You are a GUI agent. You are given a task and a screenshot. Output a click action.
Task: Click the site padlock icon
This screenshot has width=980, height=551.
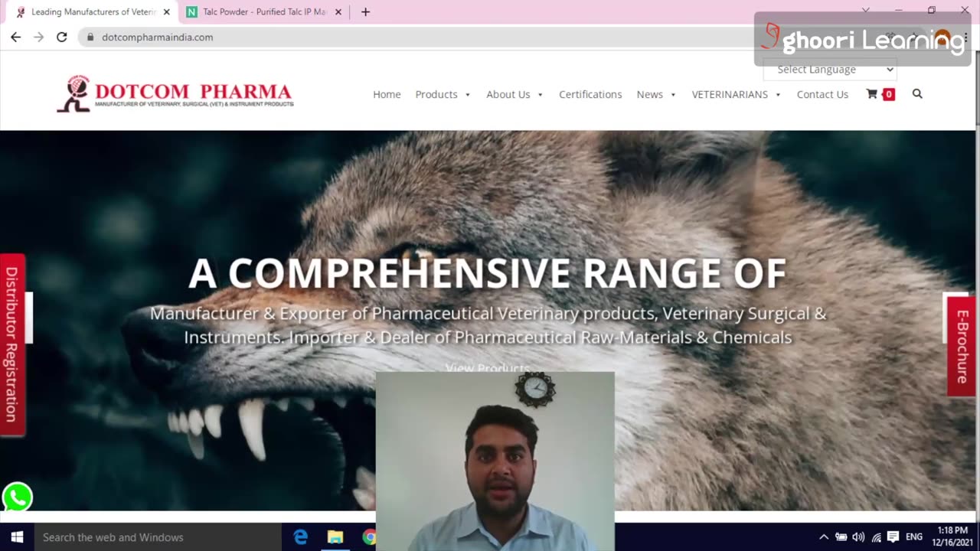[x=90, y=37]
